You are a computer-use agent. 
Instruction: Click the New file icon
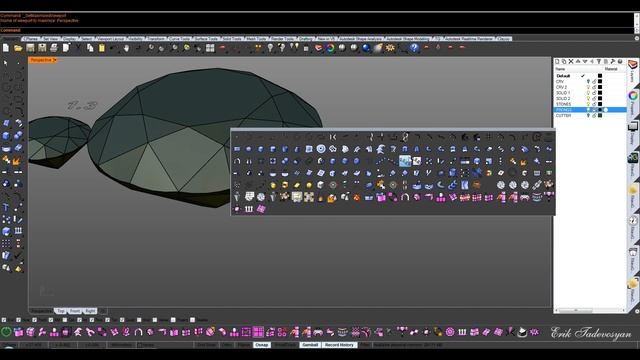coord(6,48)
